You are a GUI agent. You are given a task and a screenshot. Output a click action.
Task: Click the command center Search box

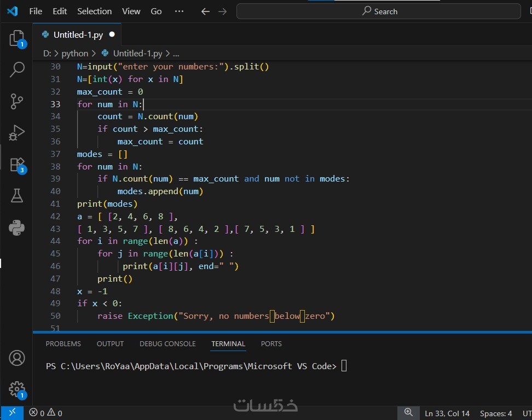pyautogui.click(x=379, y=11)
